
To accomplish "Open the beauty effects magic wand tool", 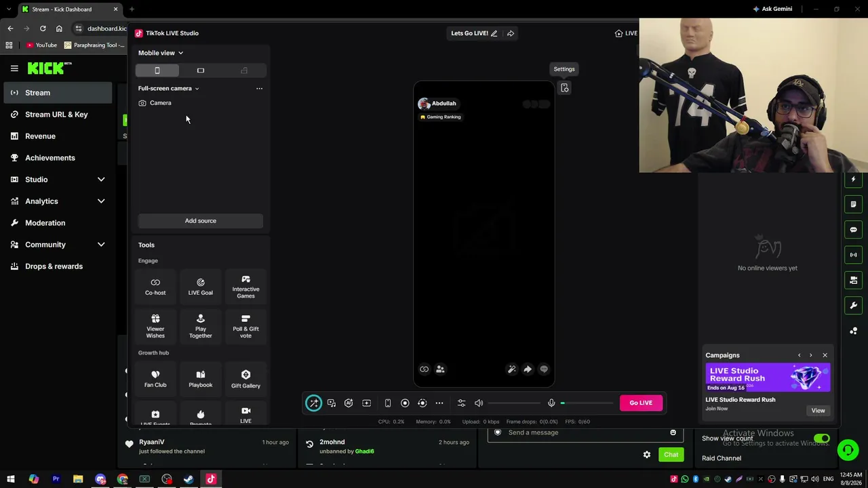I will tap(313, 403).
